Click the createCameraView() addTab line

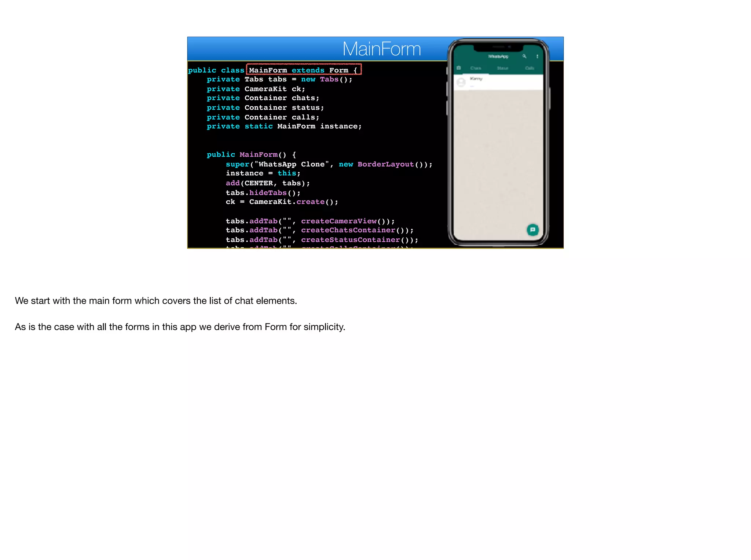(310, 221)
